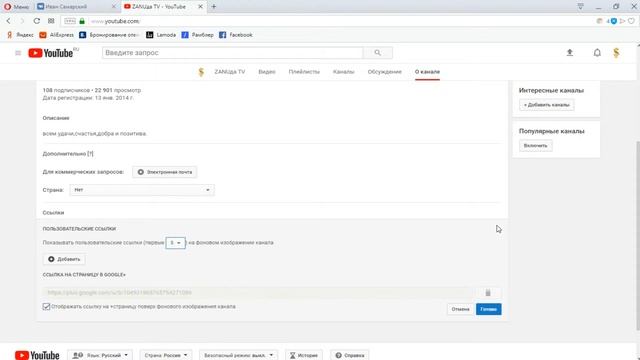Open the Speed Dial grid
Image resolution: width=640 pixels, height=360 pixels.
click(x=51, y=21)
